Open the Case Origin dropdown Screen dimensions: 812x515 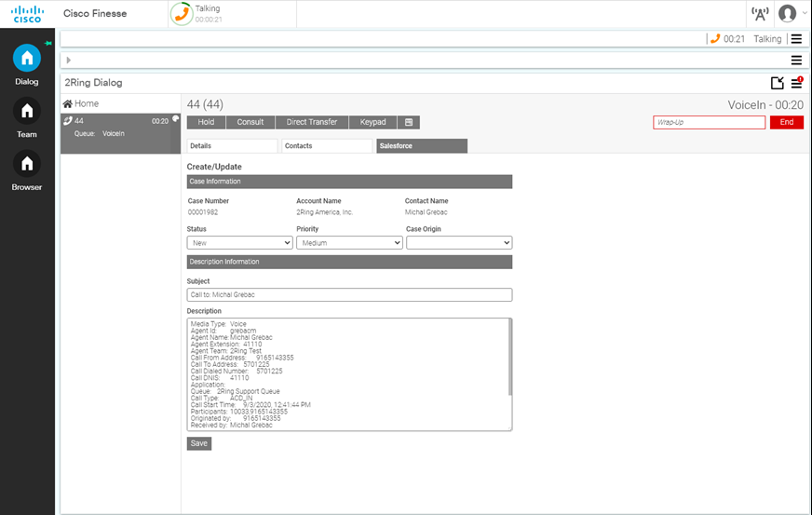point(459,243)
